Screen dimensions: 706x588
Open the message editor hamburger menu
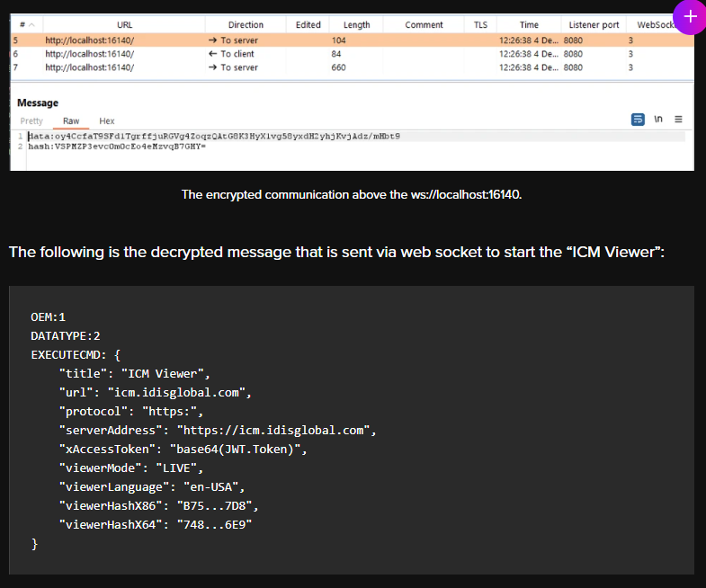click(x=678, y=120)
